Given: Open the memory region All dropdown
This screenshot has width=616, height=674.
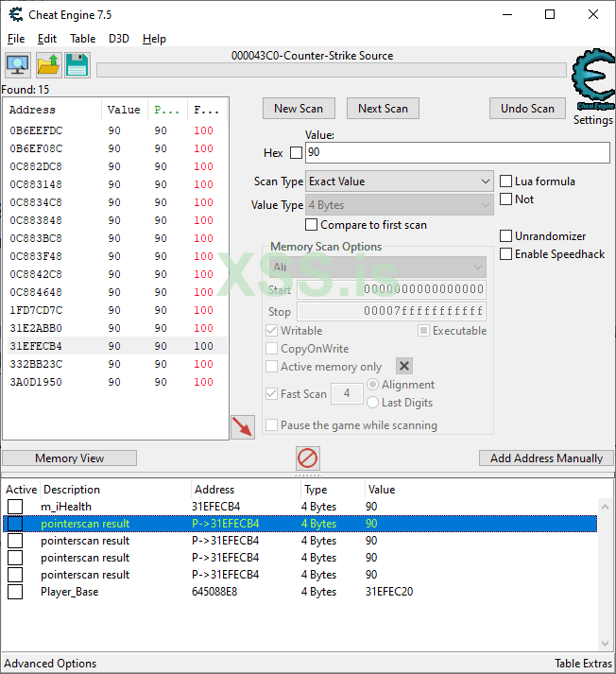Looking at the screenshot, I should 378,268.
